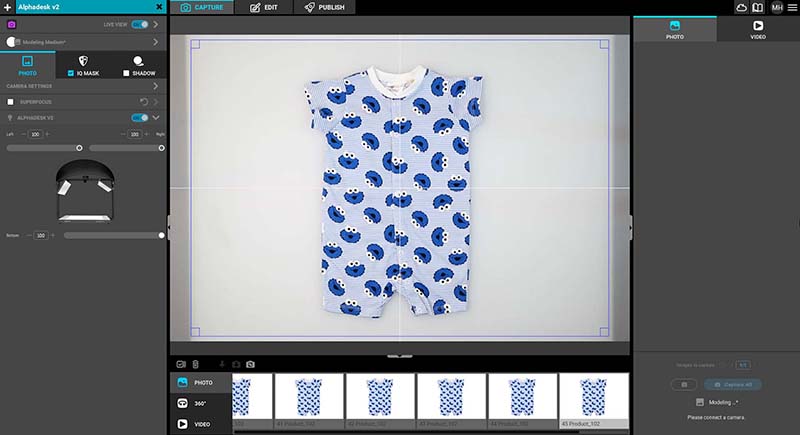Click the white camera snapshot icon above the filmstrip

pyautogui.click(x=251, y=364)
